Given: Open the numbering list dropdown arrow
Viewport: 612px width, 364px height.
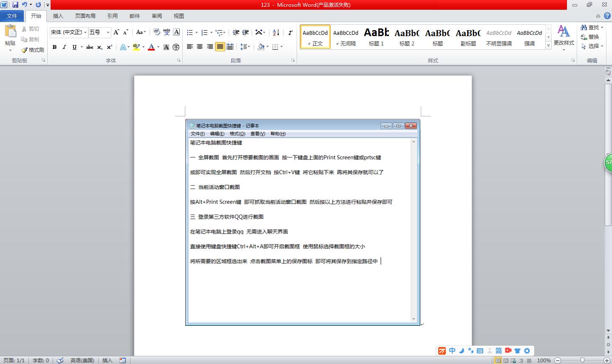Looking at the screenshot, I should pos(211,32).
